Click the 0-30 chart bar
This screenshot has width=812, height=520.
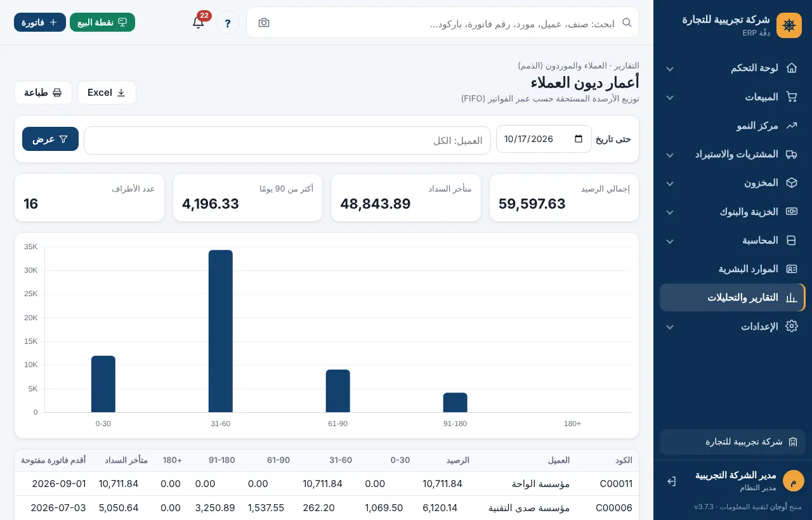pyautogui.click(x=103, y=384)
